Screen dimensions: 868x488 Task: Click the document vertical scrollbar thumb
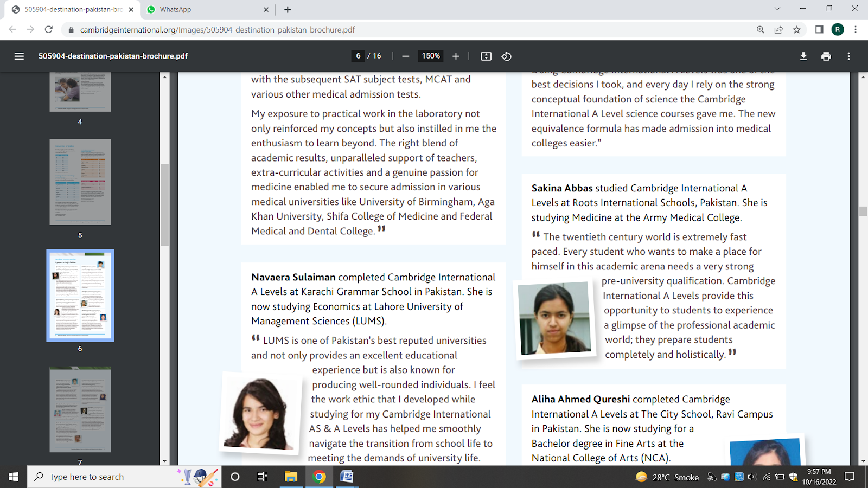pos(863,211)
